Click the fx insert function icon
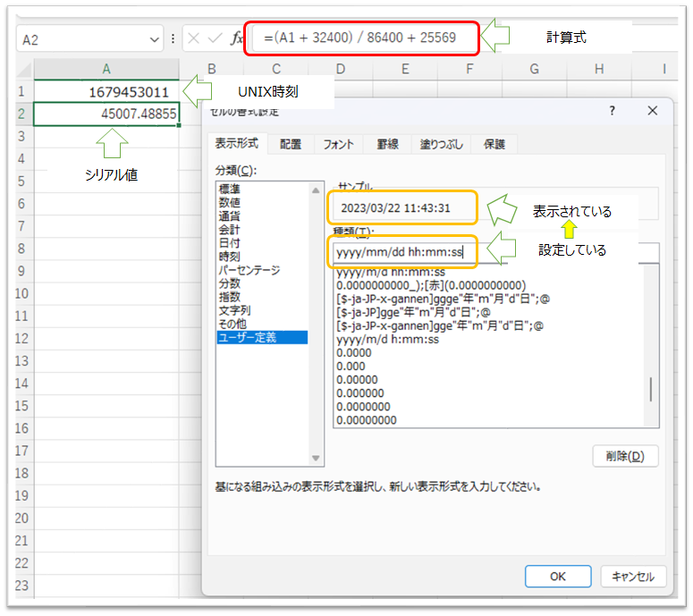The height and width of the screenshot is (616, 693). (236, 38)
